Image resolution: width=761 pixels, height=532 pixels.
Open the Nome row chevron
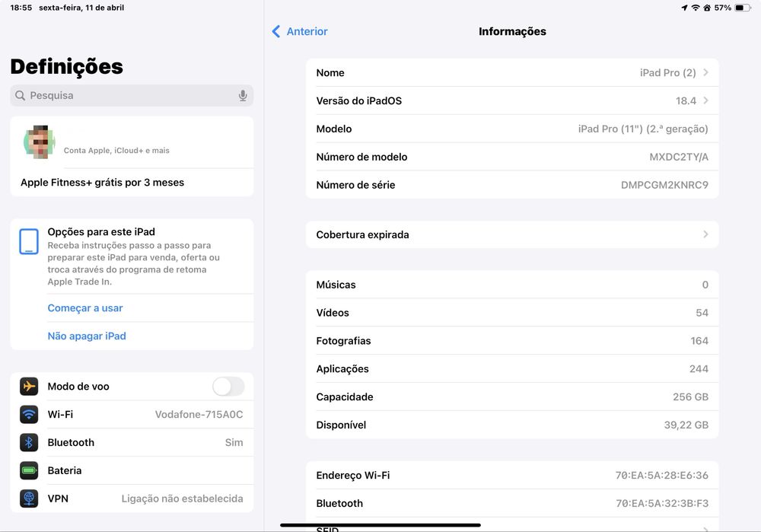pos(705,72)
